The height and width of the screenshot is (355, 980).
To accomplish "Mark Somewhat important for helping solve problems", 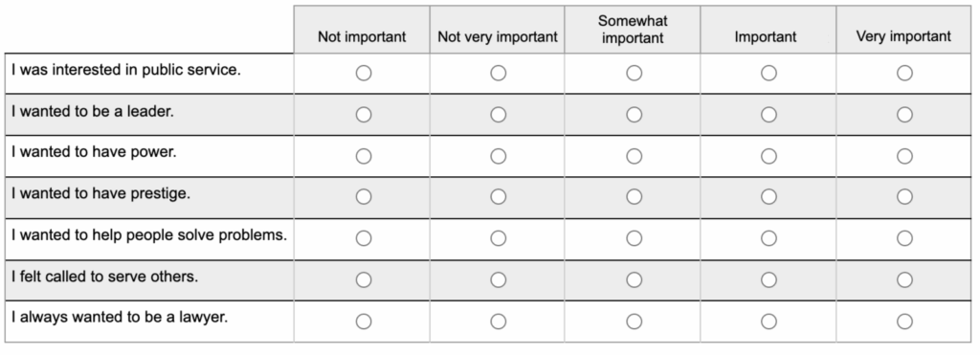I will [x=634, y=238].
